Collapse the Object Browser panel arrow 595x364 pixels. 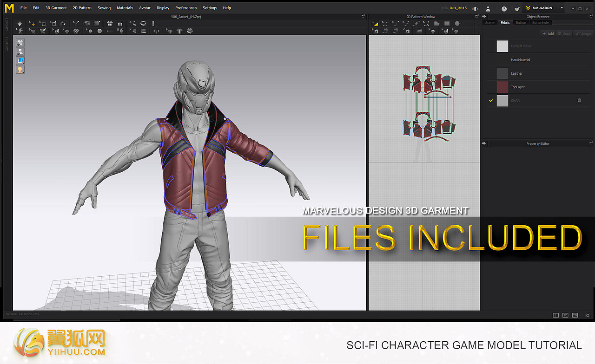coord(484,17)
